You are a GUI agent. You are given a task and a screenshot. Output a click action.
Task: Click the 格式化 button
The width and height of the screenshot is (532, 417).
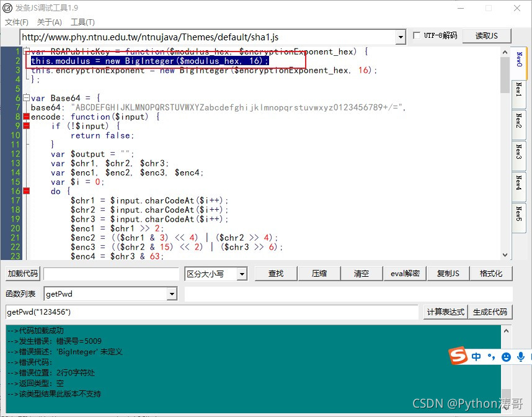pyautogui.click(x=491, y=274)
